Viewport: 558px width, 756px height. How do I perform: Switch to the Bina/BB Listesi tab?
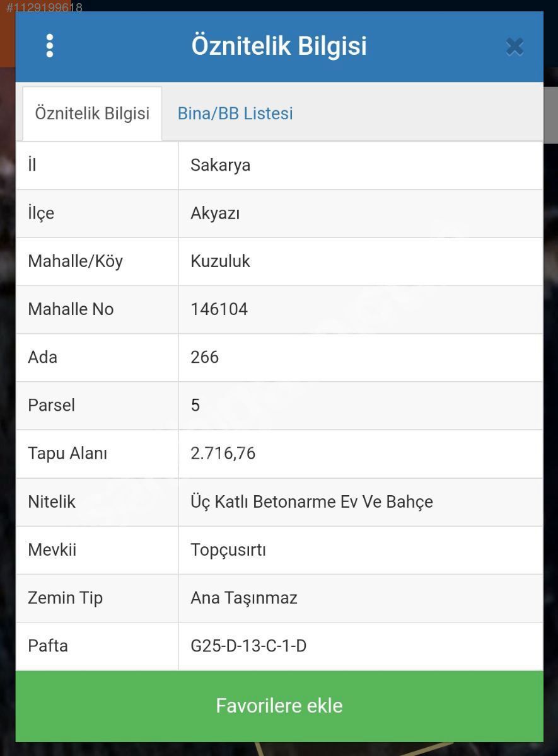click(x=235, y=113)
